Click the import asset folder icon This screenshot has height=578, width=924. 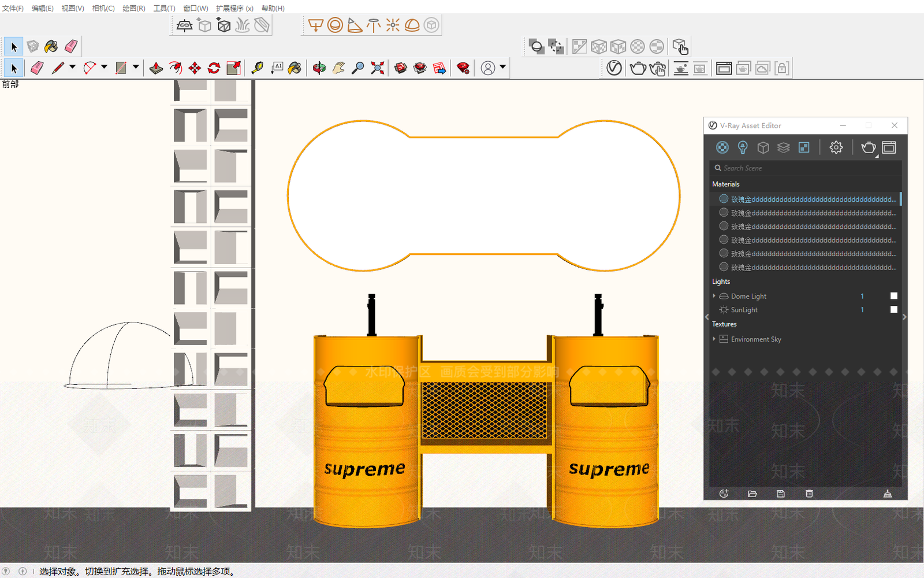[x=752, y=494]
